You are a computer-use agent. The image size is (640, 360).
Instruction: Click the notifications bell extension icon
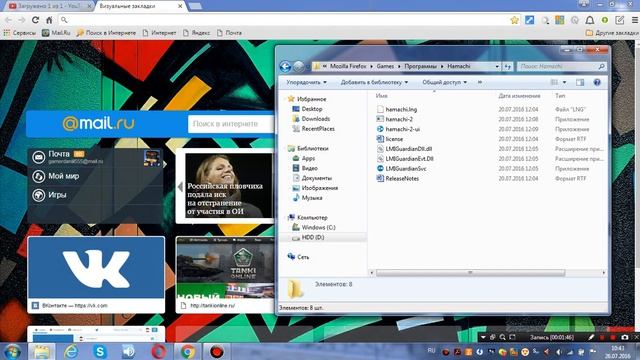tap(590, 20)
